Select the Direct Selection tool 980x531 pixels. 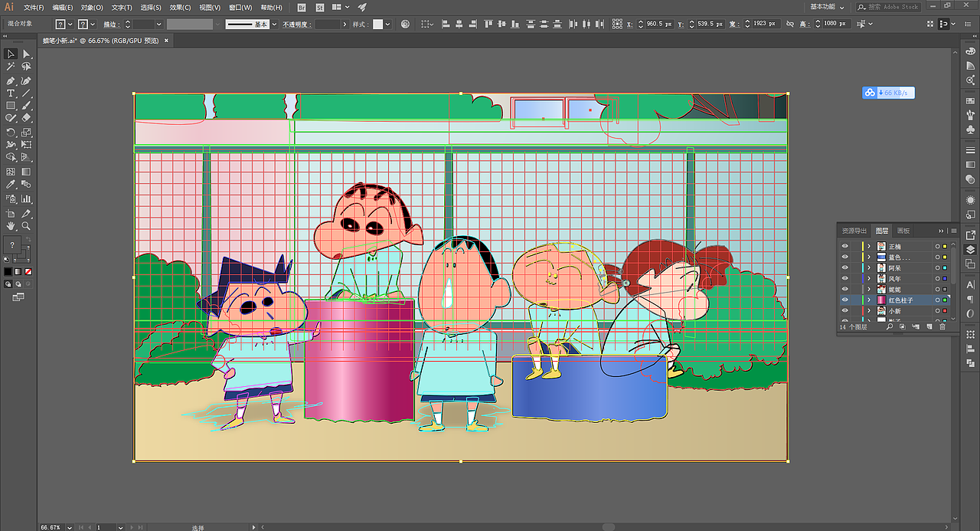[x=26, y=54]
